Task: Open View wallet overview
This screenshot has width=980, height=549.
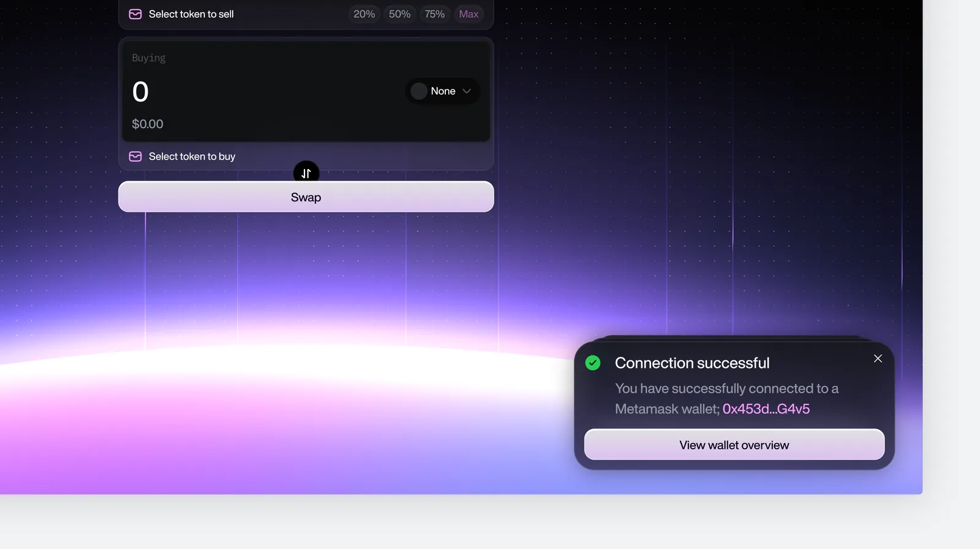Action: click(734, 445)
